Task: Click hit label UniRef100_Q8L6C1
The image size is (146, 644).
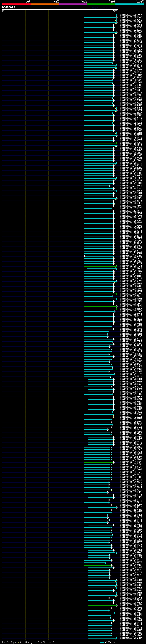Action: [x=131, y=301]
